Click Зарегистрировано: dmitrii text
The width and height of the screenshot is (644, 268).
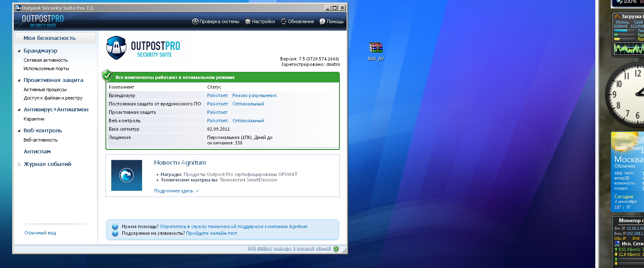310,65
